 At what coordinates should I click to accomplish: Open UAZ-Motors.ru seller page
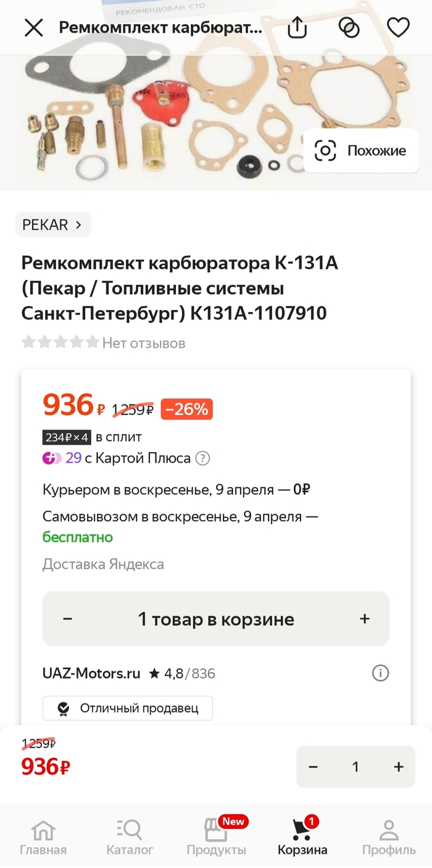click(91, 673)
